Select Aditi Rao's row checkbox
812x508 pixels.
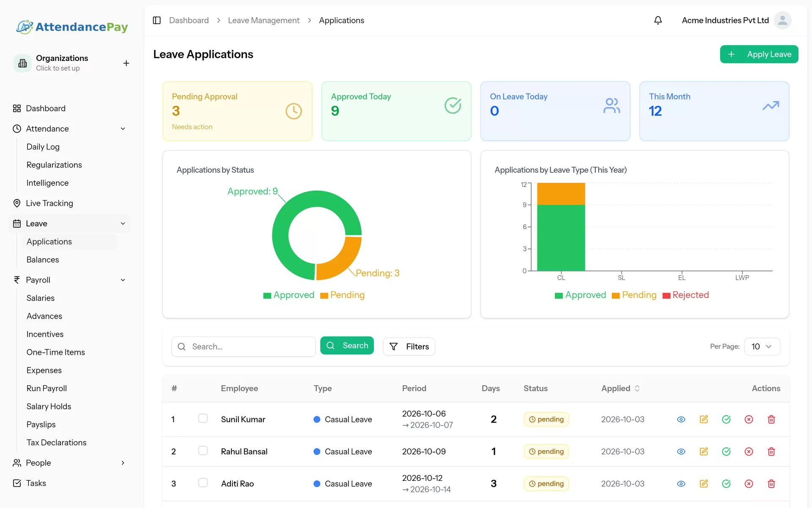coord(203,483)
